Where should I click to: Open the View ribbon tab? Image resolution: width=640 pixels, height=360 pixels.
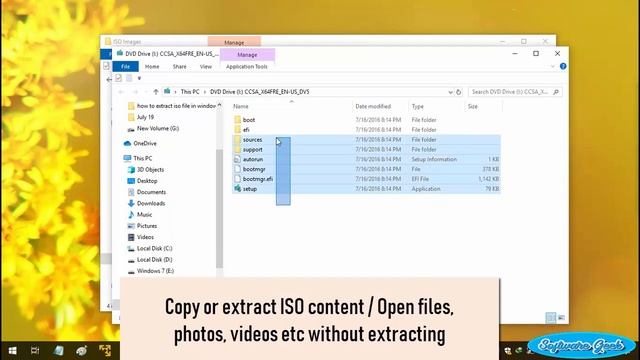205,67
